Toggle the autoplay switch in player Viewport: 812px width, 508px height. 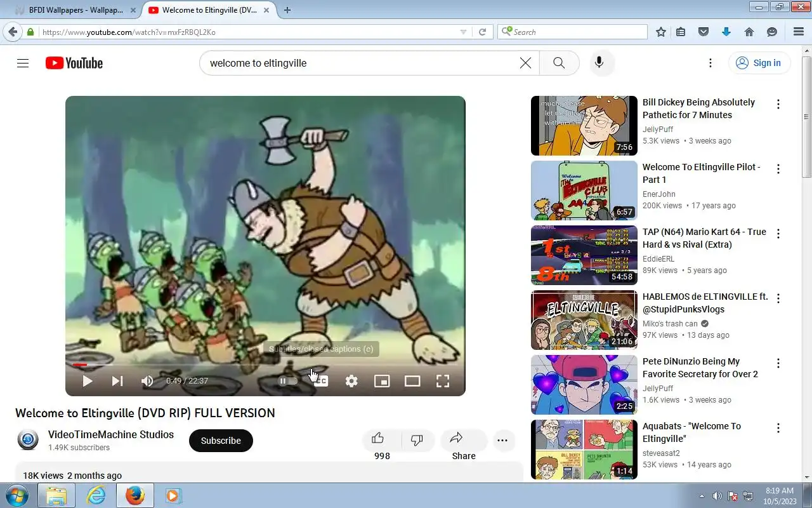288,381
